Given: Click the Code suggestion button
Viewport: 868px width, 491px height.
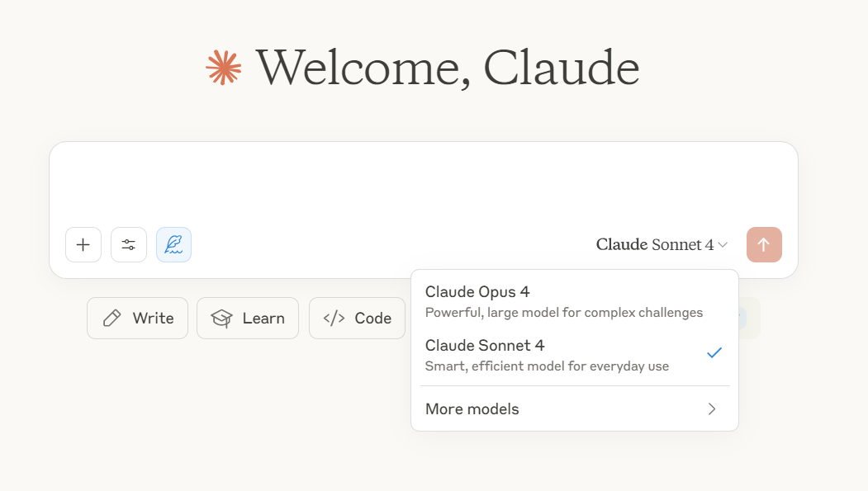Looking at the screenshot, I should pos(357,318).
